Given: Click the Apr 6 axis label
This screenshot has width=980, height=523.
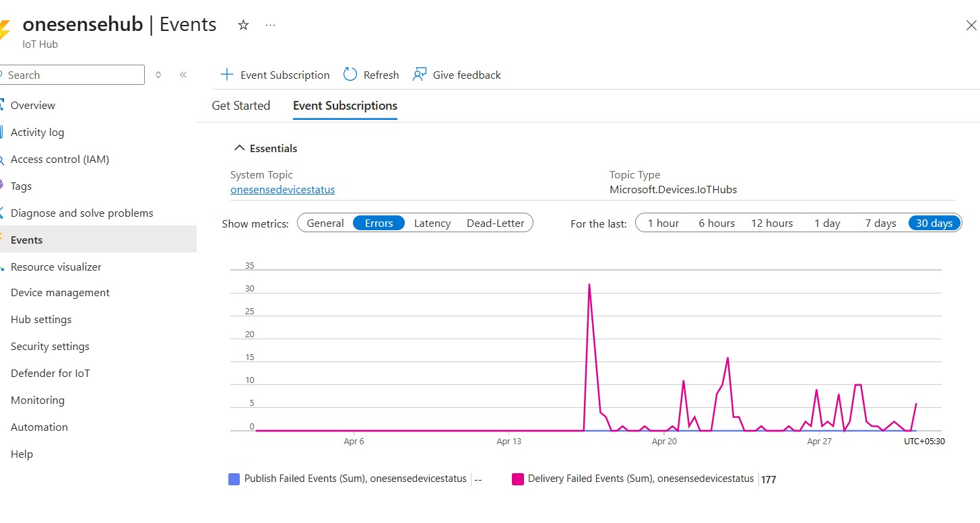Looking at the screenshot, I should point(354,442).
